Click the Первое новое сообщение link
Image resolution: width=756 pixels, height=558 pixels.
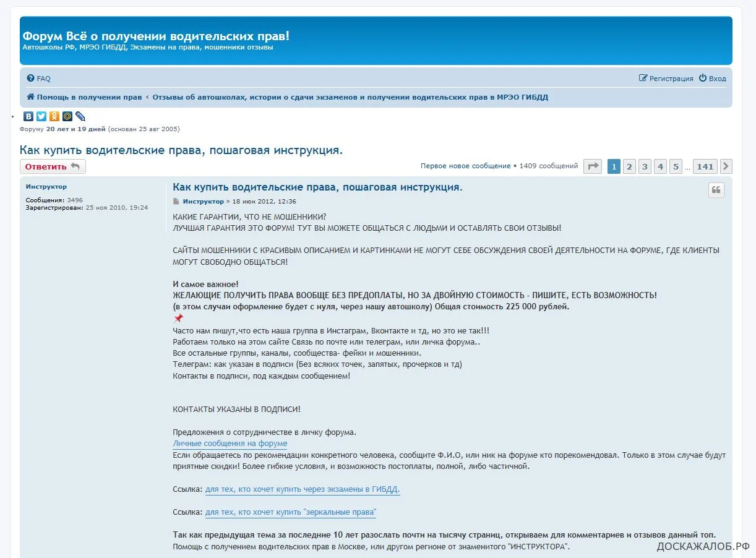click(x=465, y=166)
